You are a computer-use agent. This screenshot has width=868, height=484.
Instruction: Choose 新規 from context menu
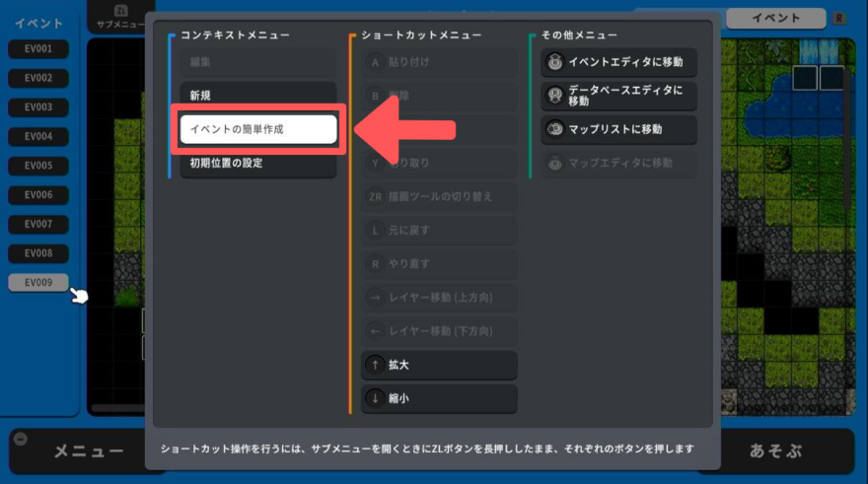tap(258, 96)
